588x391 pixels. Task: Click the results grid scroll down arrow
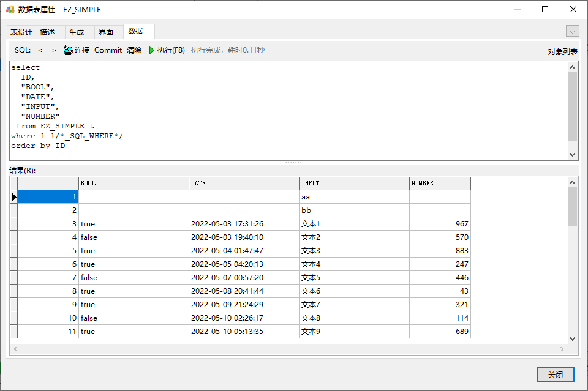[572, 338]
